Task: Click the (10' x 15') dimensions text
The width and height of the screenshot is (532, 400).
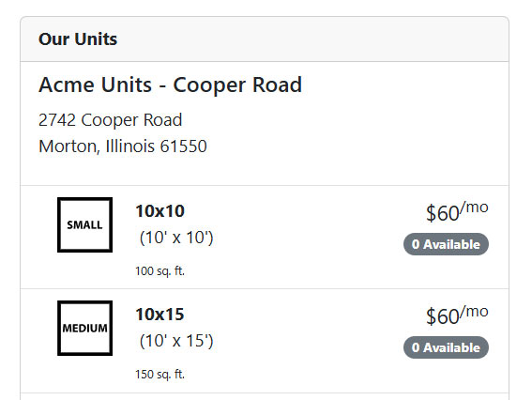Action: (176, 341)
